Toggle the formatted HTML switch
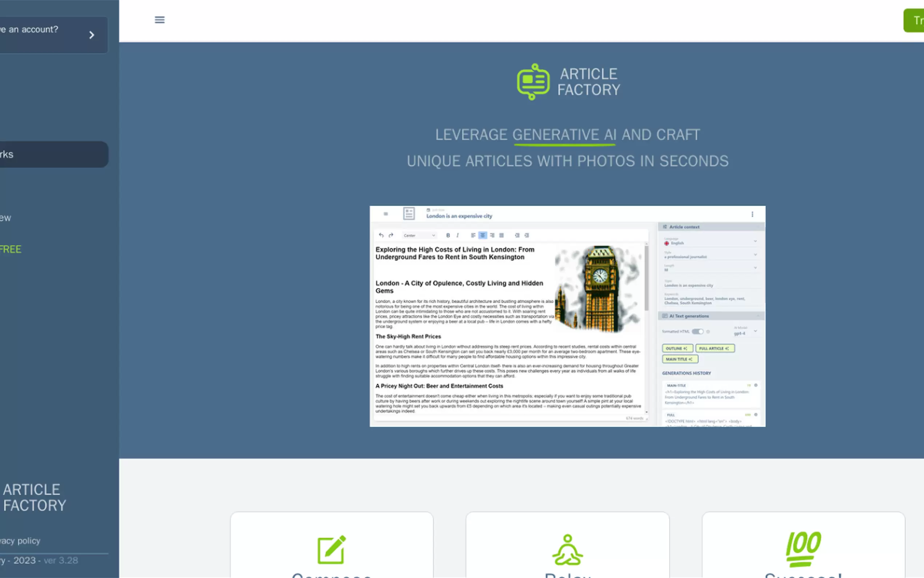The height and width of the screenshot is (578, 924). pos(697,332)
